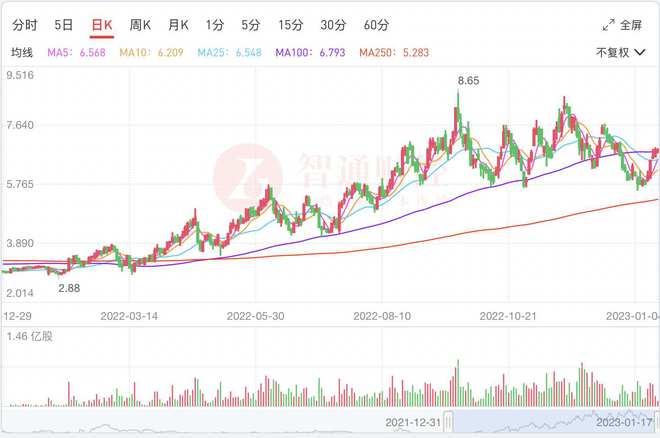
Task: Click the MA100: 6.793 indicator
Action: click(x=310, y=53)
